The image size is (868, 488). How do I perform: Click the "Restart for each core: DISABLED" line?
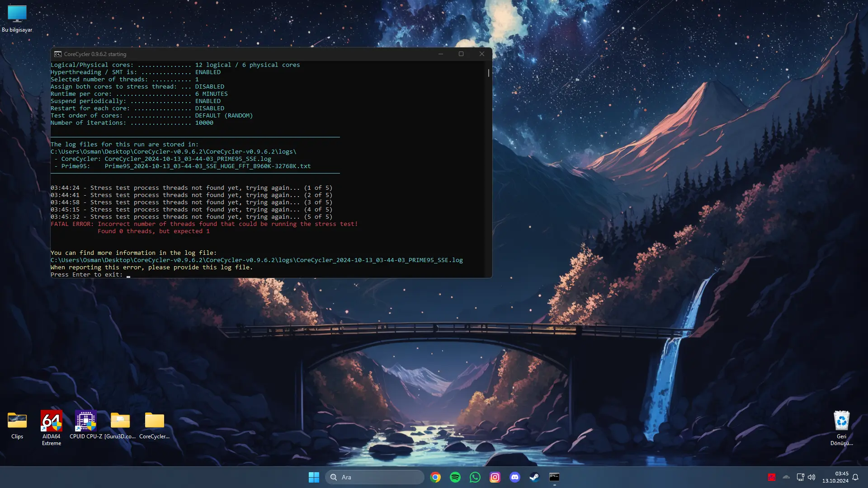(x=137, y=108)
